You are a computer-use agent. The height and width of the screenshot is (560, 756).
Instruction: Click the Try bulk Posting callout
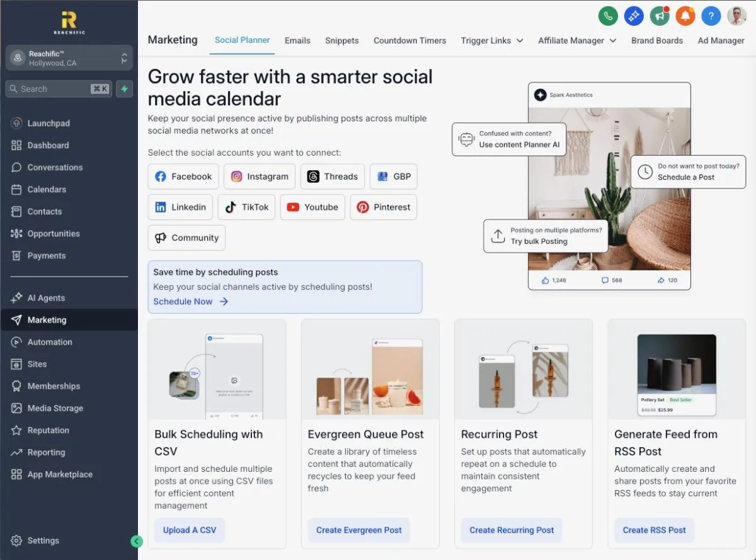click(x=546, y=236)
